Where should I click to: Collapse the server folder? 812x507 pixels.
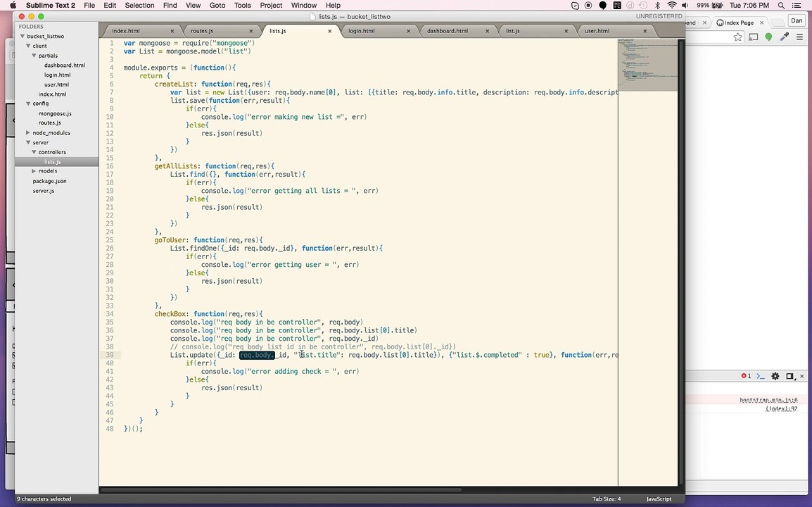(28, 142)
